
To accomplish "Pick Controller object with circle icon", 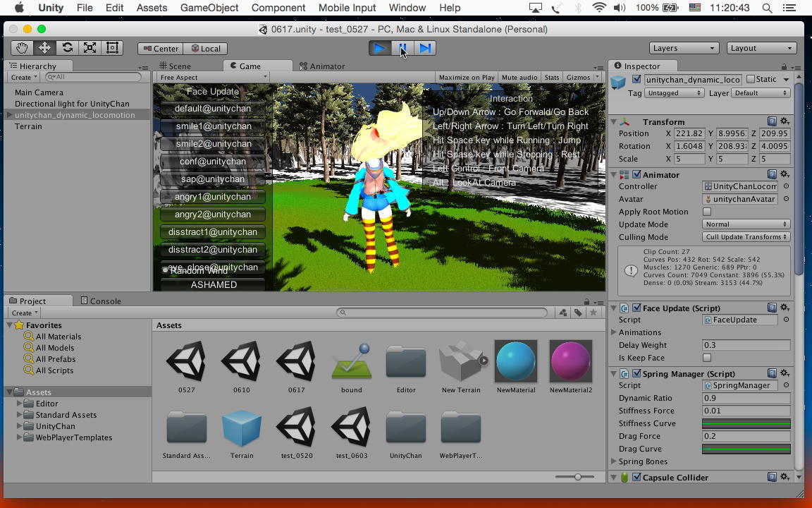I will [786, 186].
